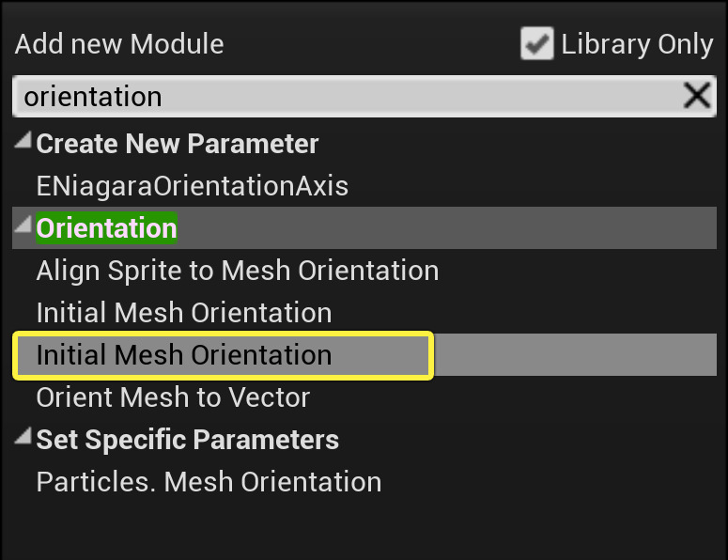Collapse the Create New Parameter triangle
This screenshot has width=728, height=560.
[x=23, y=143]
